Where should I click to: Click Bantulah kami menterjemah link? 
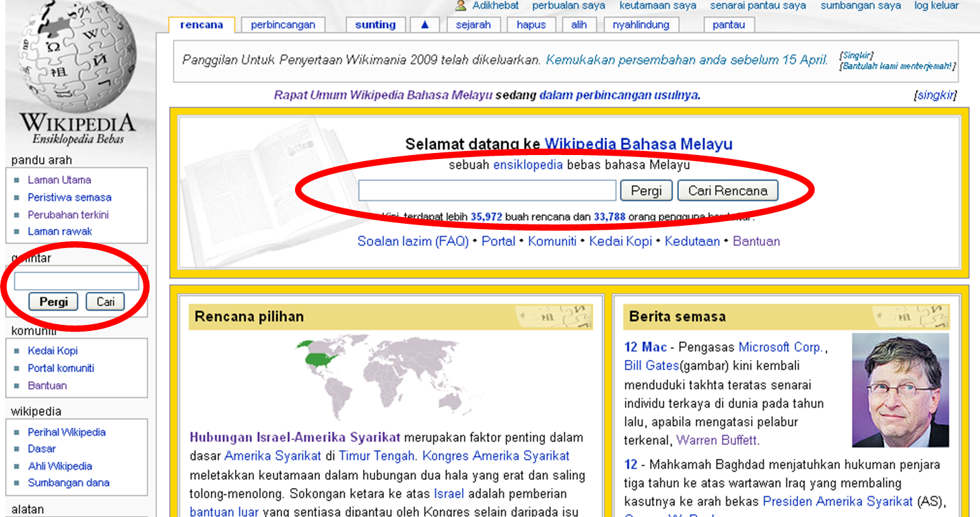pos(898,66)
